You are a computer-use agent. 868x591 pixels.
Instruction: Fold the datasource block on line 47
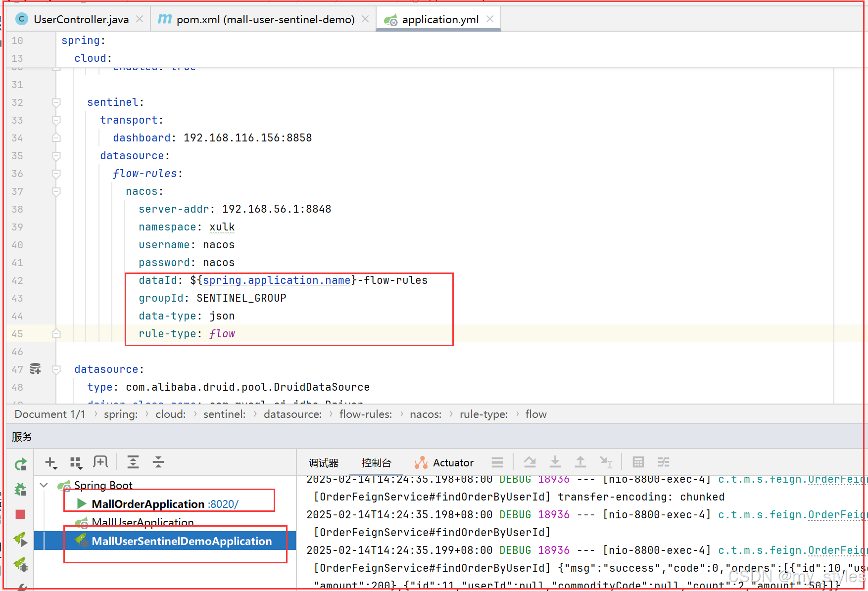coord(56,369)
